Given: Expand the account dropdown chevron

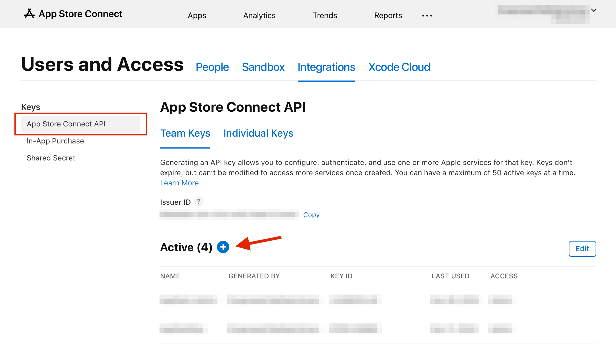Looking at the screenshot, I should click(x=594, y=10).
